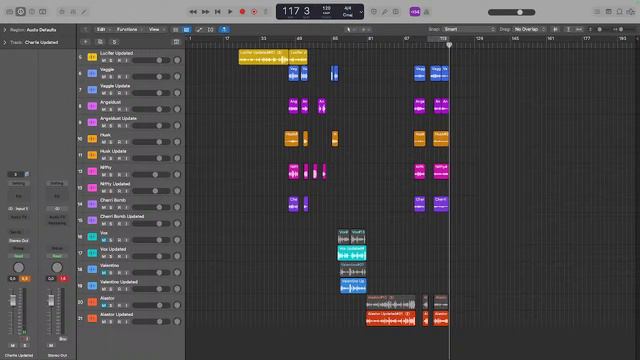Add a new track with plus button

click(x=85, y=42)
